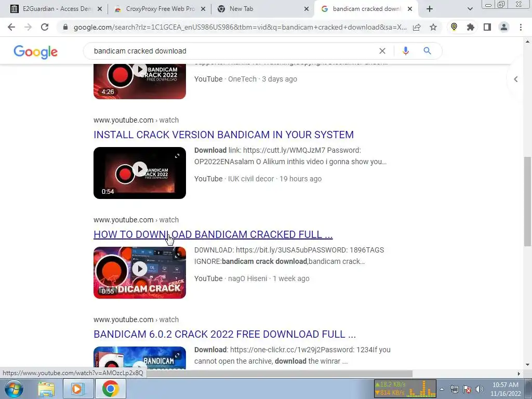Open File Explorer from the taskbar
The height and width of the screenshot is (399, 532).
coord(46,389)
